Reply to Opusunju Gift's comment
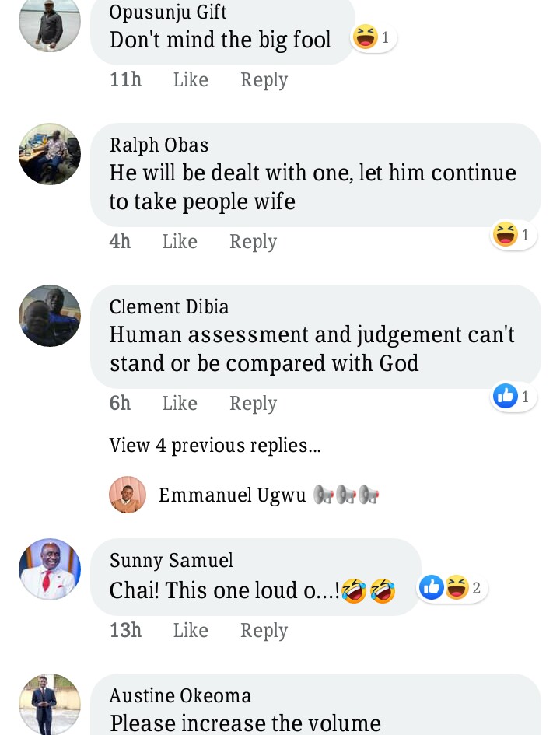This screenshot has width=560, height=735. pos(264,79)
